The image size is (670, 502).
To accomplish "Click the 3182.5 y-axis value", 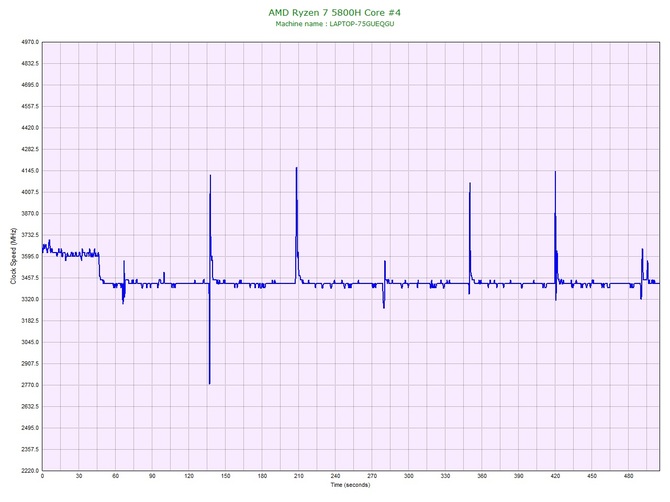I will click(30, 321).
